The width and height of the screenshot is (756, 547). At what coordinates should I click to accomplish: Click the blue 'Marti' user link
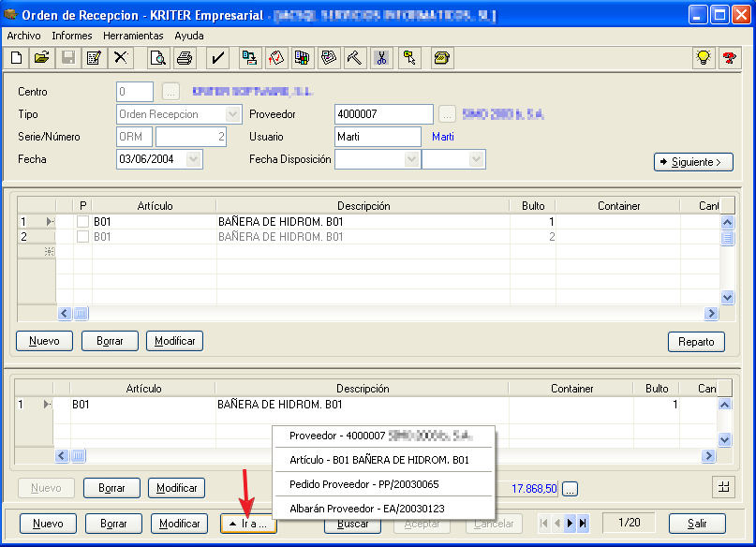click(x=443, y=137)
